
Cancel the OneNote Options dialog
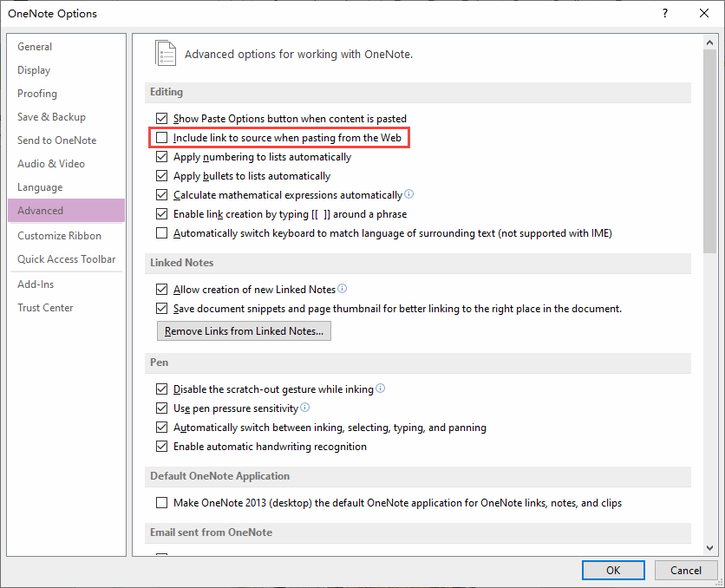686,570
